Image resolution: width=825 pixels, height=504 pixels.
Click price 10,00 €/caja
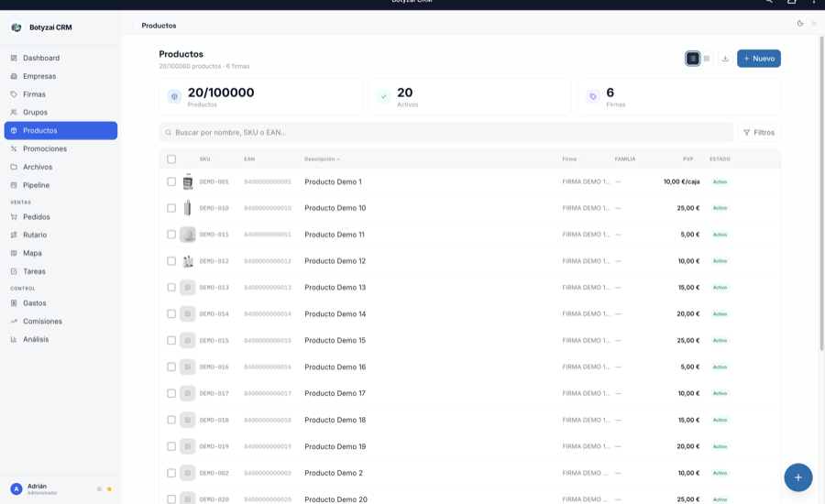tap(681, 181)
